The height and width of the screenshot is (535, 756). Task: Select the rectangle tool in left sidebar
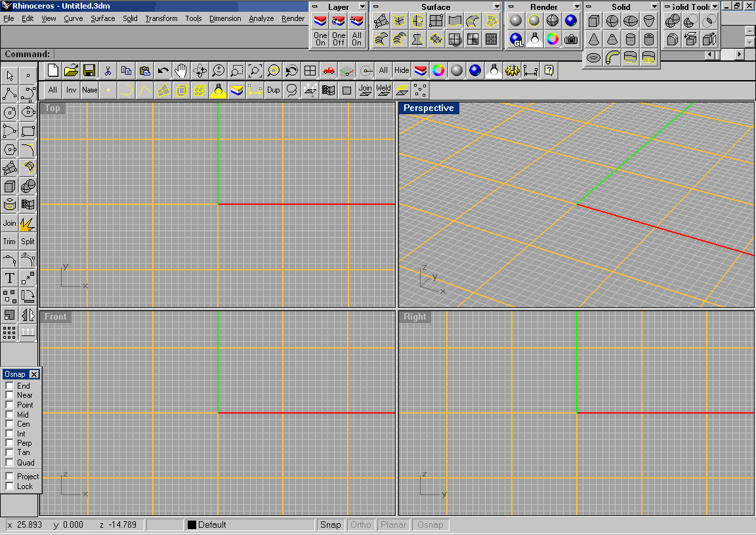coord(28,131)
